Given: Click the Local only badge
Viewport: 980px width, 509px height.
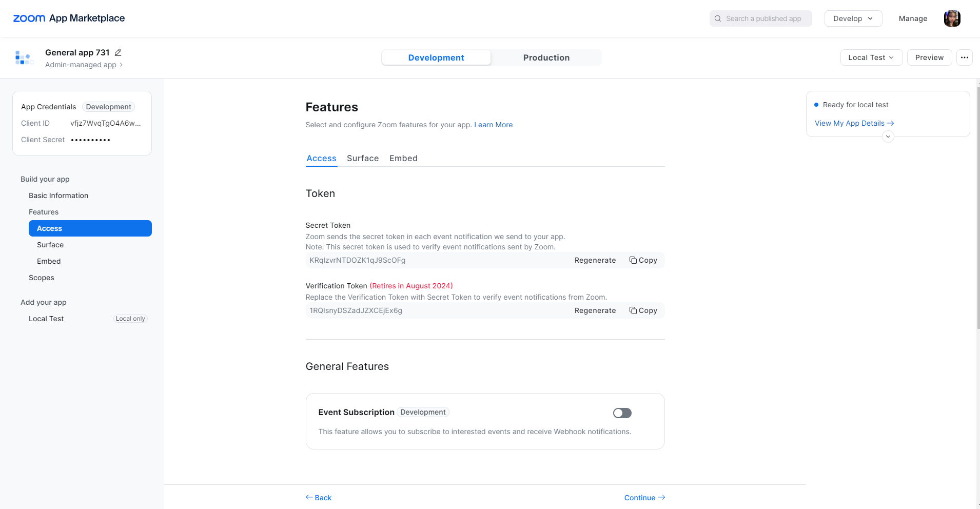Looking at the screenshot, I should click(x=130, y=319).
